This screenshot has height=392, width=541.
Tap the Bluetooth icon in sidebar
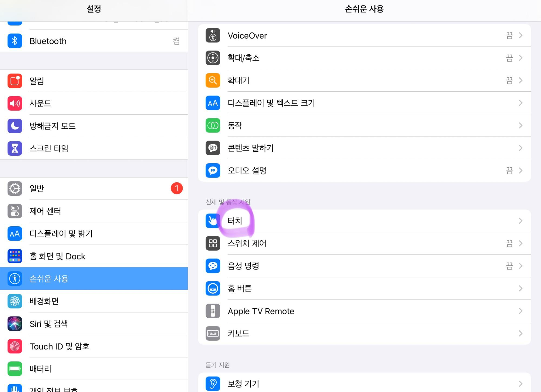(15, 41)
